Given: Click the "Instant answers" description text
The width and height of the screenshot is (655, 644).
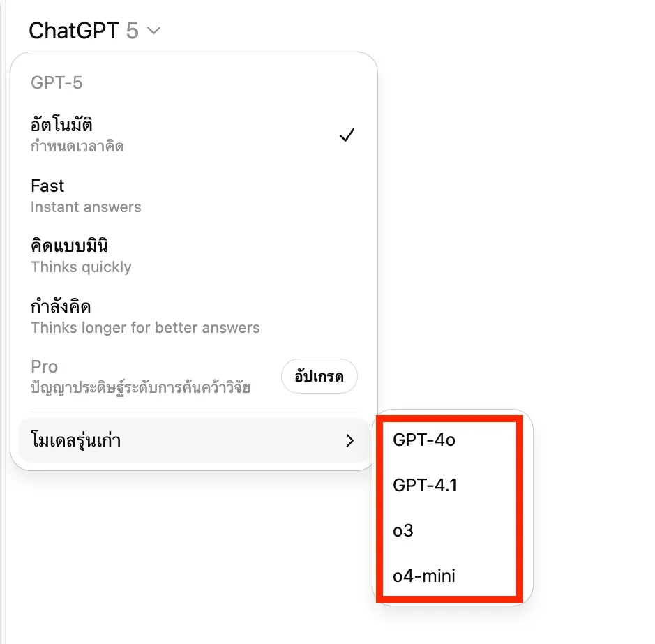Looking at the screenshot, I should tap(86, 207).
